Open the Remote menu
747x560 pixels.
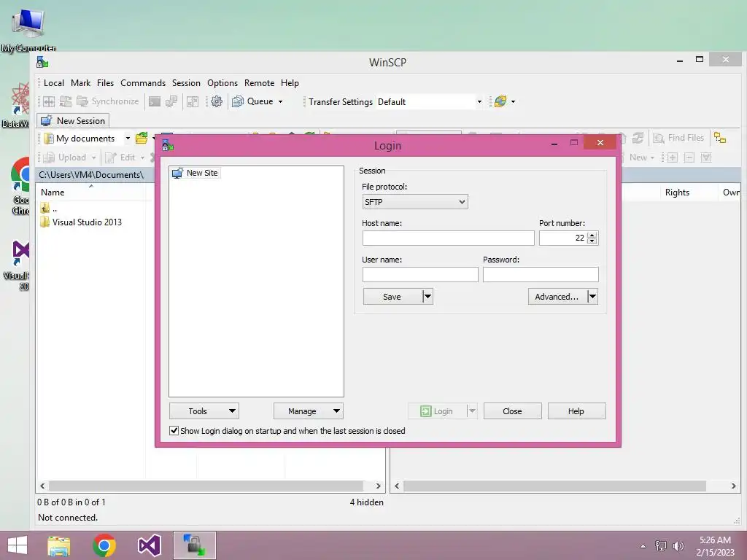point(259,83)
